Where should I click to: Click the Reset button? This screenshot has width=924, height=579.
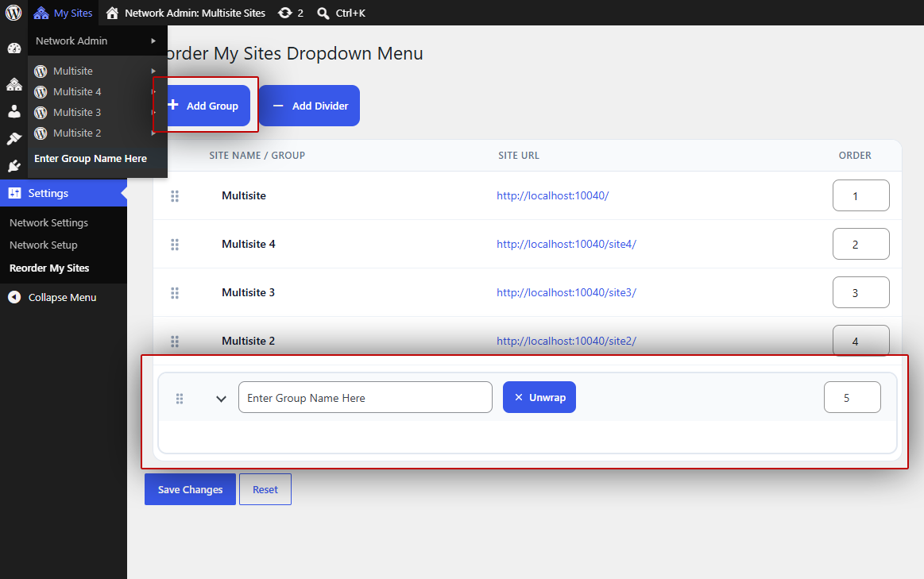pos(265,489)
